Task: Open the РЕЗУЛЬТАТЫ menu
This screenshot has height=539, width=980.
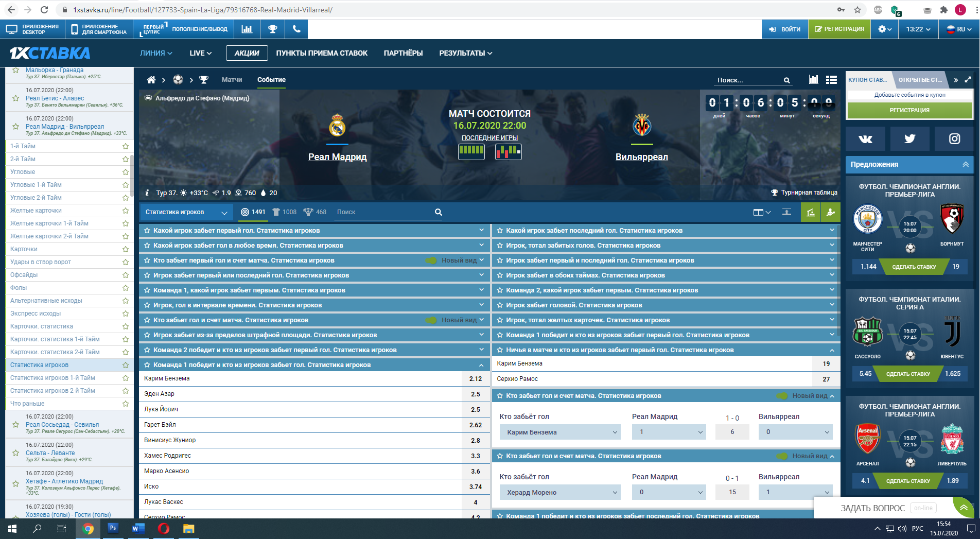Action: point(465,53)
